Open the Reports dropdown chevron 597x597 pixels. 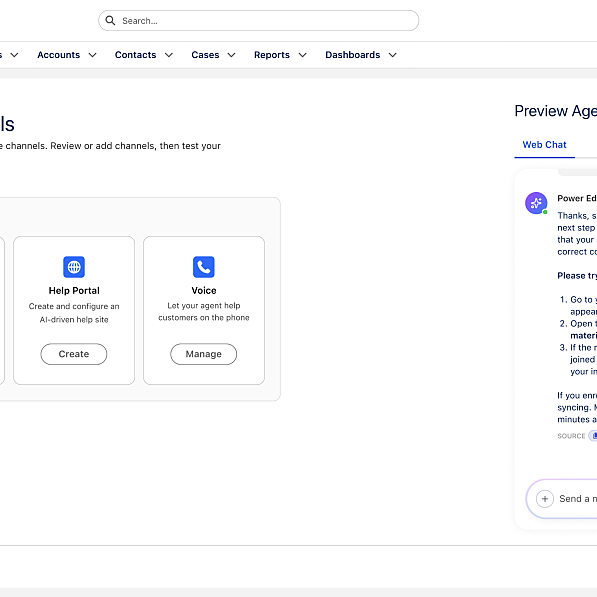(x=303, y=55)
